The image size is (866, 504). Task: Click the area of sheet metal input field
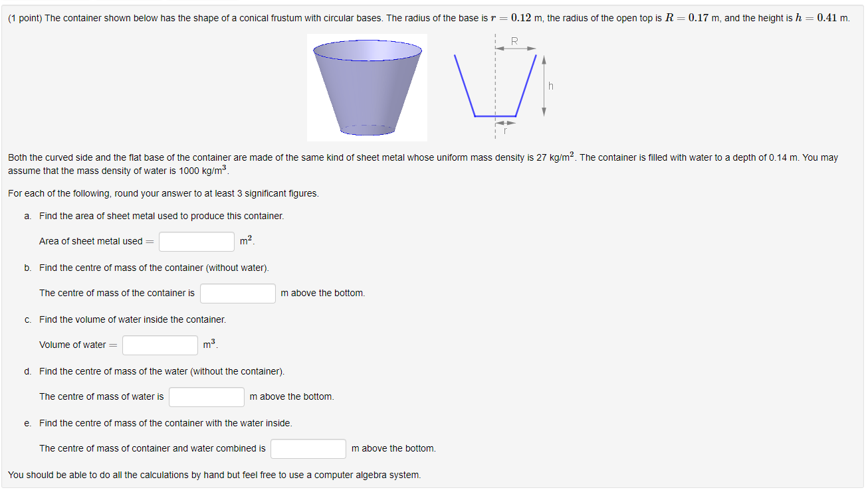(196, 241)
